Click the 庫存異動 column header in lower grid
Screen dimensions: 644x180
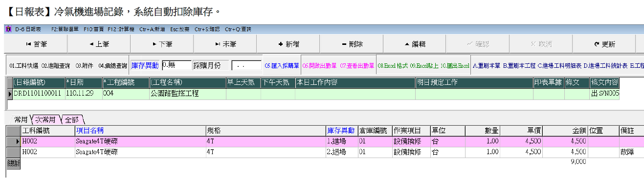341,131
